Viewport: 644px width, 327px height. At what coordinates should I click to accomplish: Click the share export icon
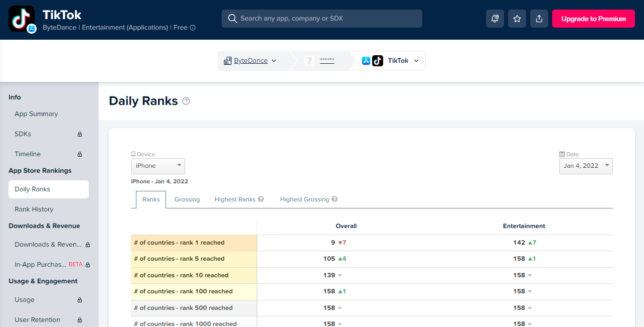tap(539, 19)
